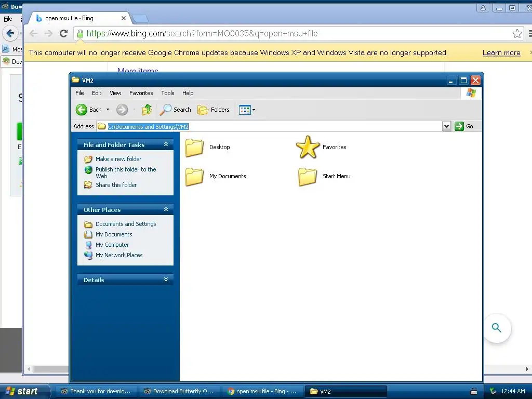Screen dimensions: 532x399
Task: Click the green Back arrow in Explorer
Action: pos(82,110)
